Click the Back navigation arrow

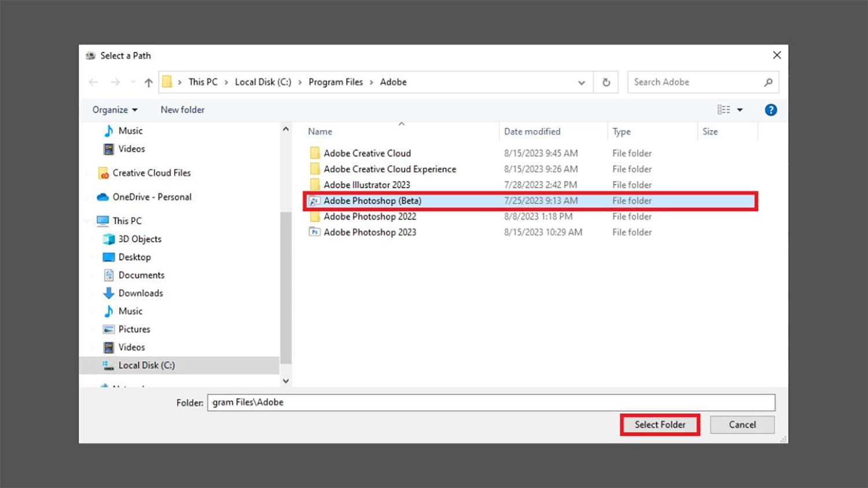(93, 83)
